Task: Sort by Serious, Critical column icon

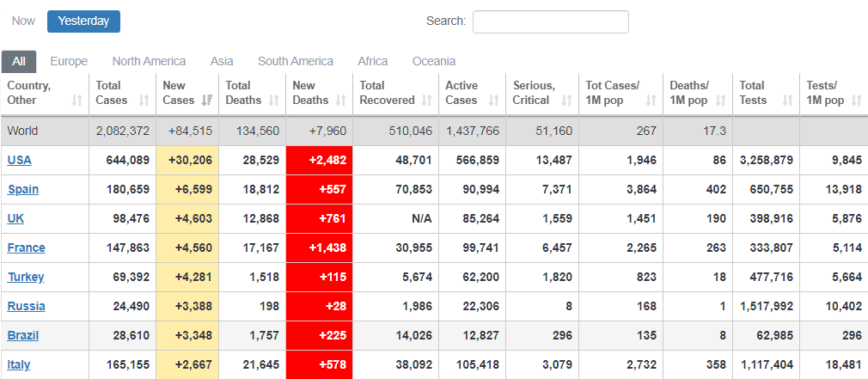Action: coord(565,101)
